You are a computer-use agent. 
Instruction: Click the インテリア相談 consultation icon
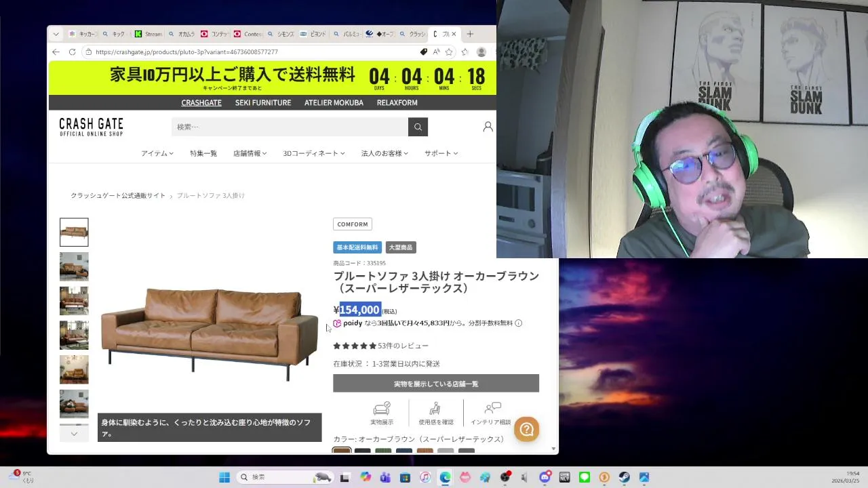coord(492,409)
